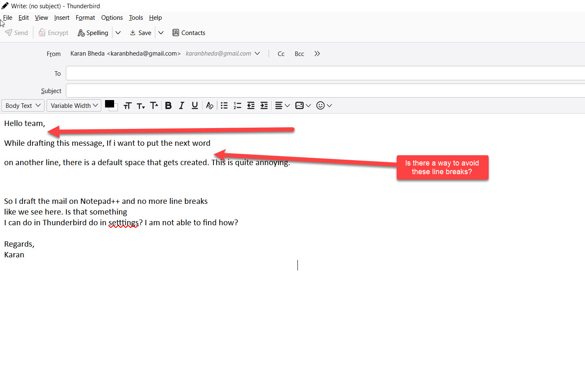
Task: Open the Tools menu
Action: click(136, 18)
